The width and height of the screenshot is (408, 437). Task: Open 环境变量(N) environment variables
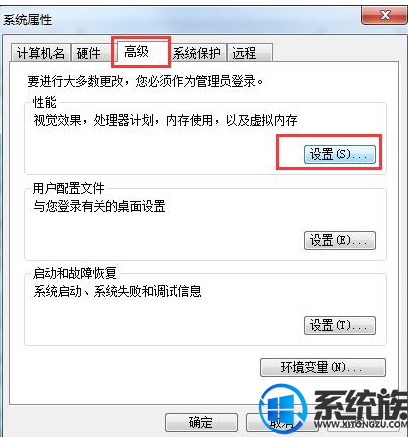pos(323,367)
